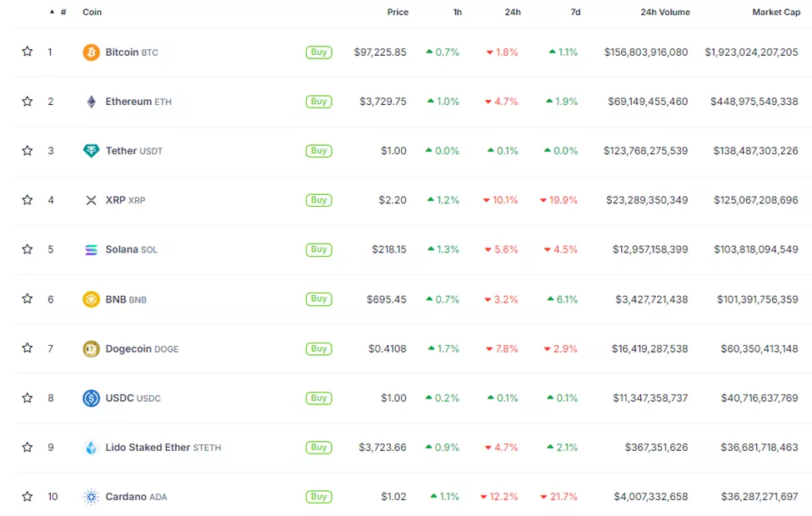Toggle favorite star for XRP
Screen dimensions: 812x516
pyautogui.click(x=28, y=200)
